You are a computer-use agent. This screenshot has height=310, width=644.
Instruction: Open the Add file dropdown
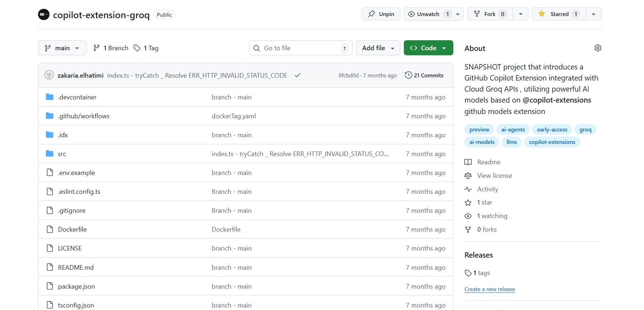[x=378, y=48]
